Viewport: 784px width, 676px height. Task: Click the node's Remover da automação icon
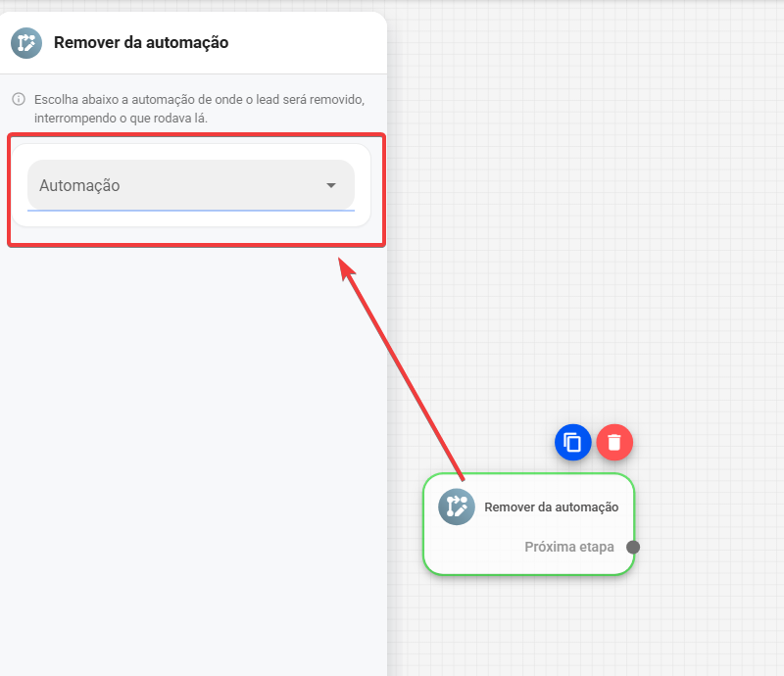point(457,507)
